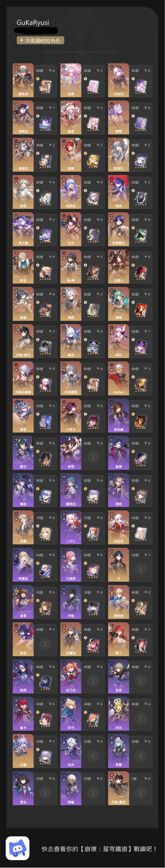The image size is (165, 868).
Task: Click the hourglass slot next to 丹恆•騰荒
Action: [141, 793]
